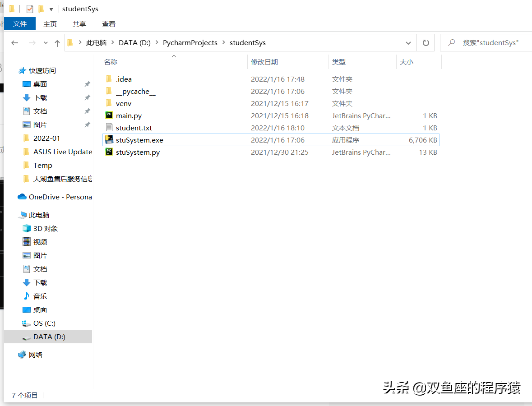Click studentSys in the address breadcrumb
532x406 pixels.
pos(248,43)
